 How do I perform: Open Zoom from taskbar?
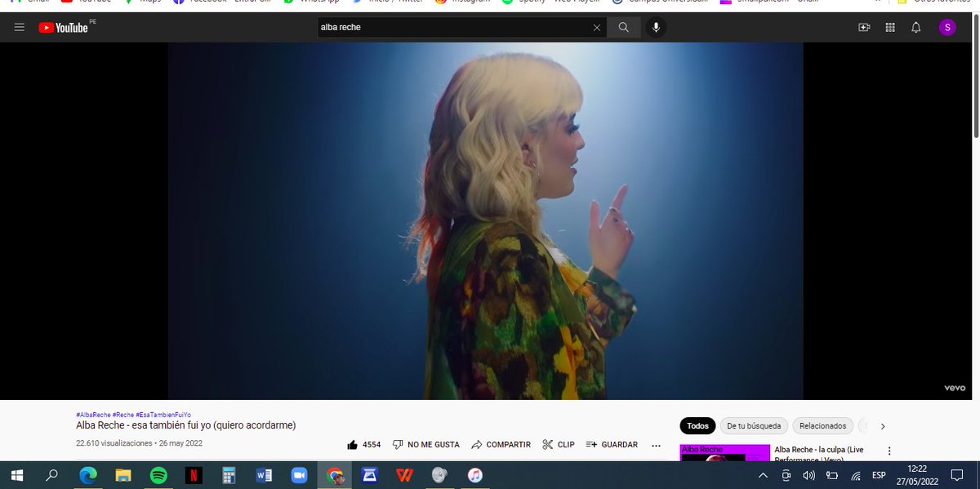(x=299, y=474)
